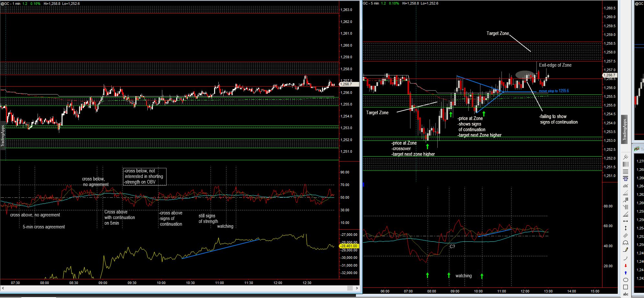Select the '5-min cross agreement' note
644x298 pixels.
pyautogui.click(x=44, y=227)
